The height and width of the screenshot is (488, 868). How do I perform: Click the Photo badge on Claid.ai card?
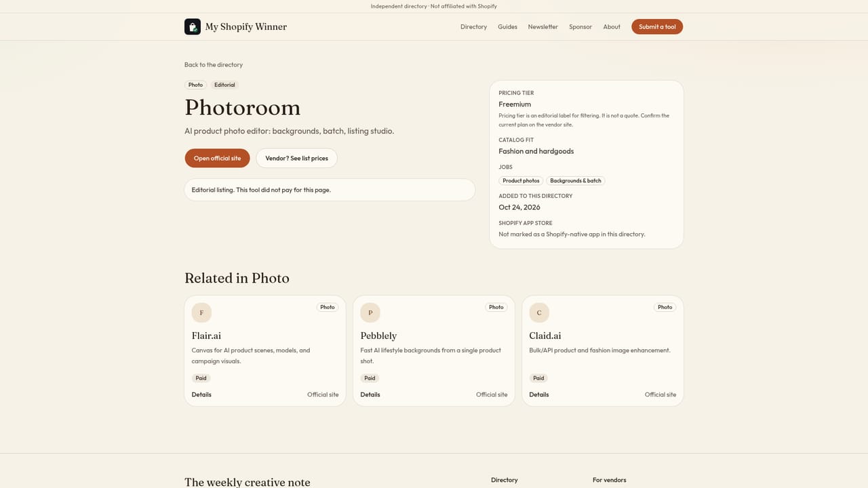click(x=665, y=307)
